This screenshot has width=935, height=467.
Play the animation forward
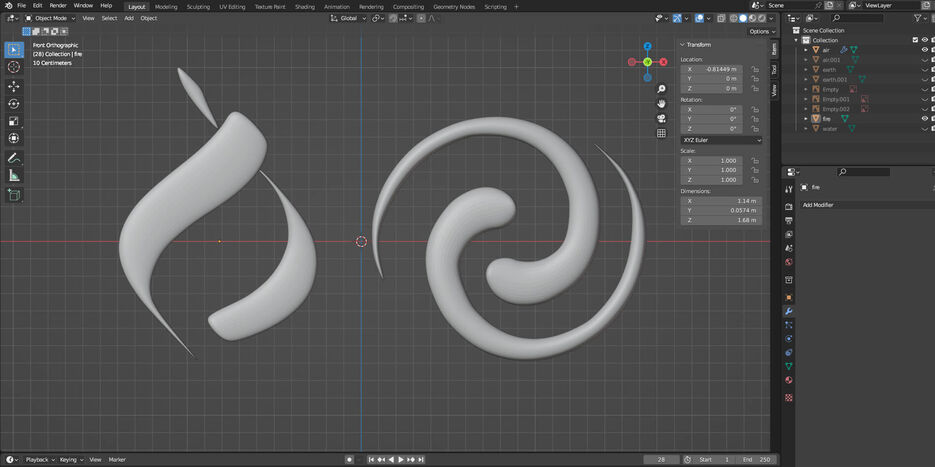(401, 460)
